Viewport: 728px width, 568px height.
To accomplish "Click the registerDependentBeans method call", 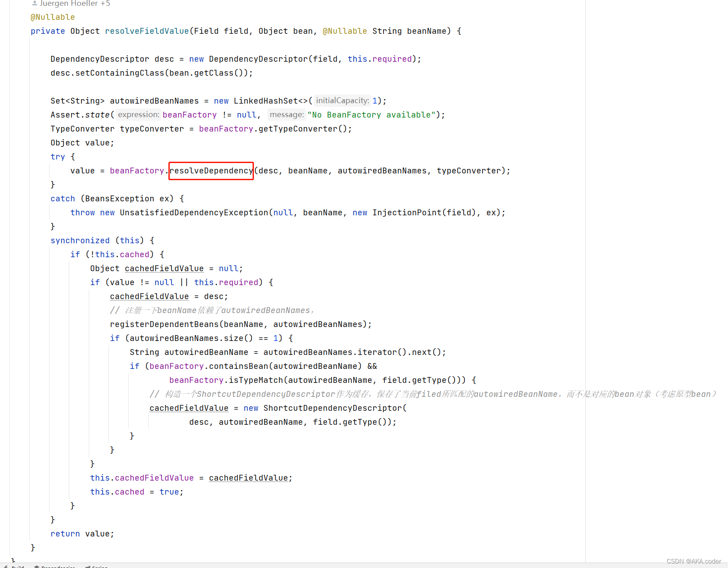I will 164,324.
